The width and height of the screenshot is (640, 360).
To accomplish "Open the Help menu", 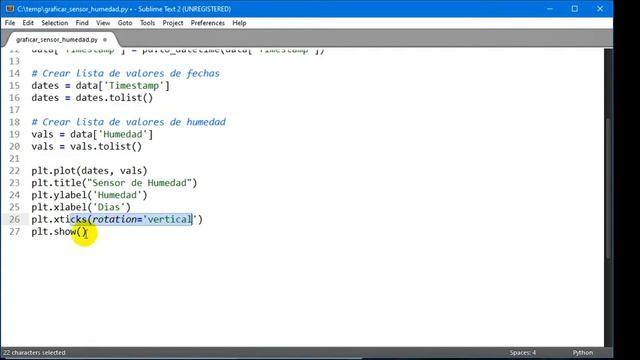I will click(239, 23).
